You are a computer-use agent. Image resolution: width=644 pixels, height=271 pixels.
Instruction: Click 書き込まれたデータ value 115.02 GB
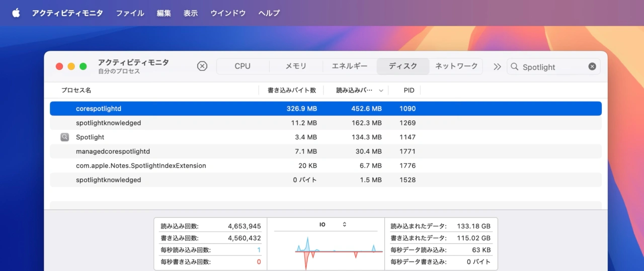[x=473, y=238]
